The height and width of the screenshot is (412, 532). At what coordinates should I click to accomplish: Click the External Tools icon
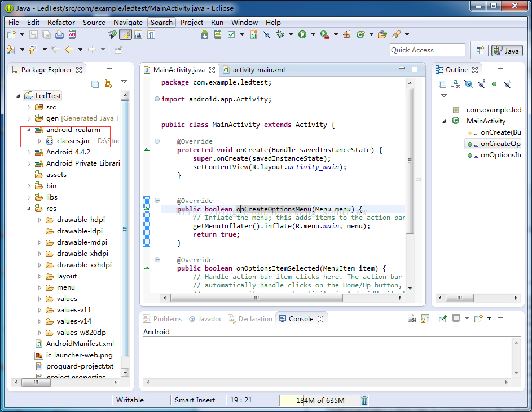(x=325, y=34)
